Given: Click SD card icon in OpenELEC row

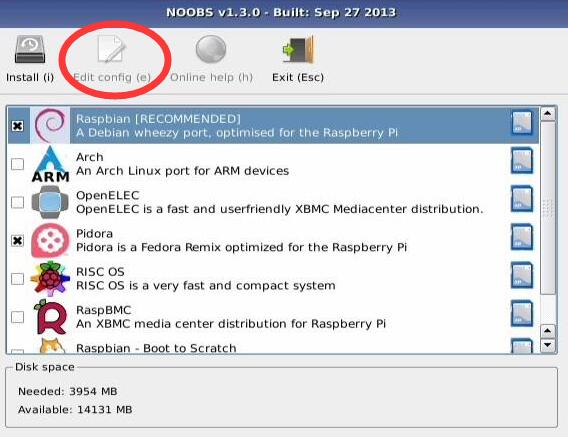Looking at the screenshot, I should click(522, 199).
